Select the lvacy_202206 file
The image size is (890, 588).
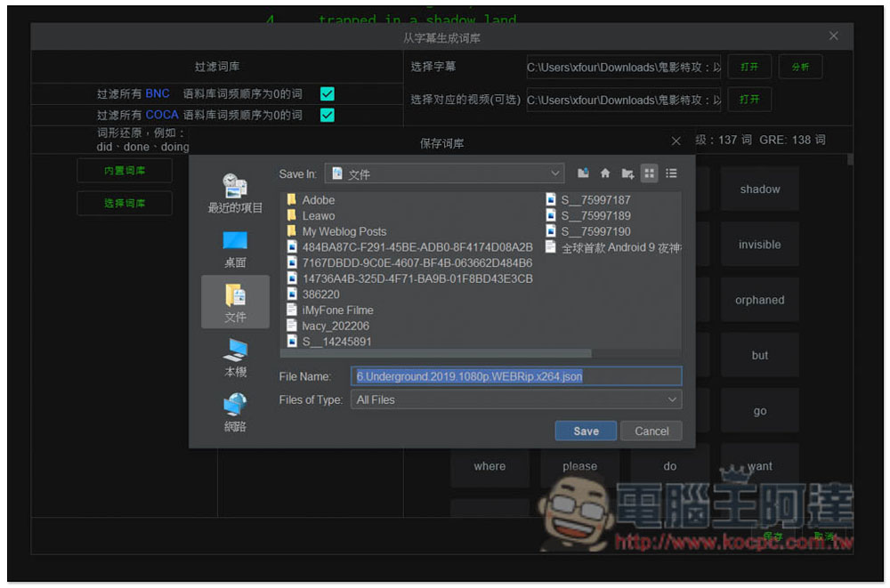(328, 326)
